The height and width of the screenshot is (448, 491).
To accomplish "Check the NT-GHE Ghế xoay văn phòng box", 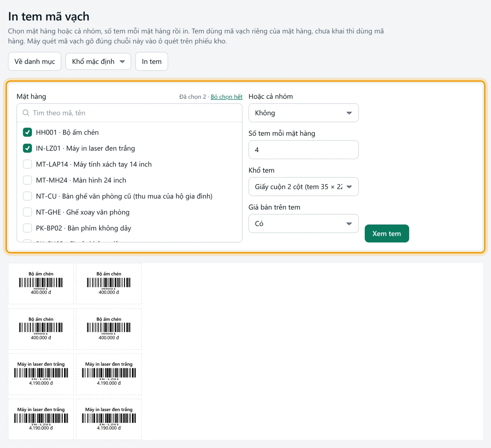I will [27, 212].
